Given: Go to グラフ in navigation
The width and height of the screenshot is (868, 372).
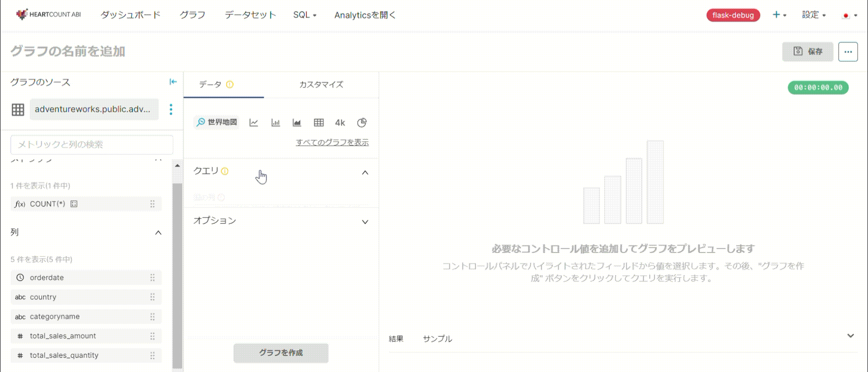Looking at the screenshot, I should 193,15.
